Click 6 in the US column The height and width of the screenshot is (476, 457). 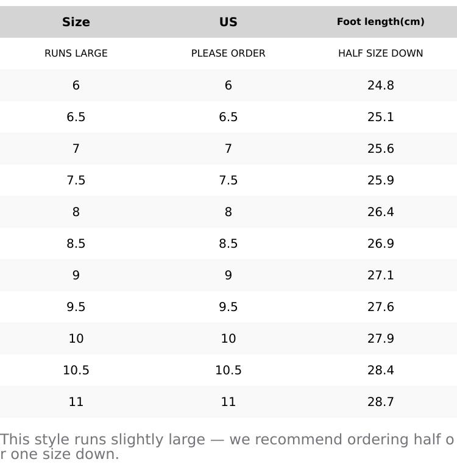(x=228, y=85)
